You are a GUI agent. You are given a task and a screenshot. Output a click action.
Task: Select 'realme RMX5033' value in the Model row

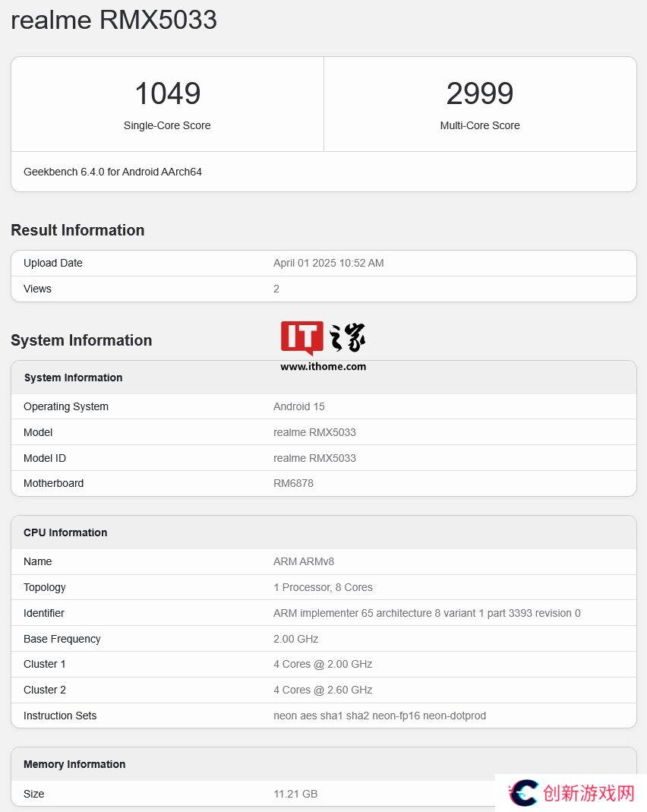[314, 432]
